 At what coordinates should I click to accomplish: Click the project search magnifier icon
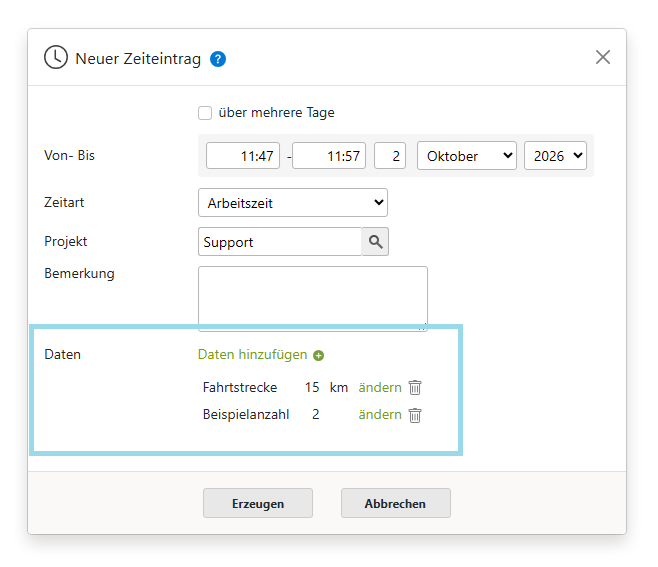pyautogui.click(x=375, y=242)
